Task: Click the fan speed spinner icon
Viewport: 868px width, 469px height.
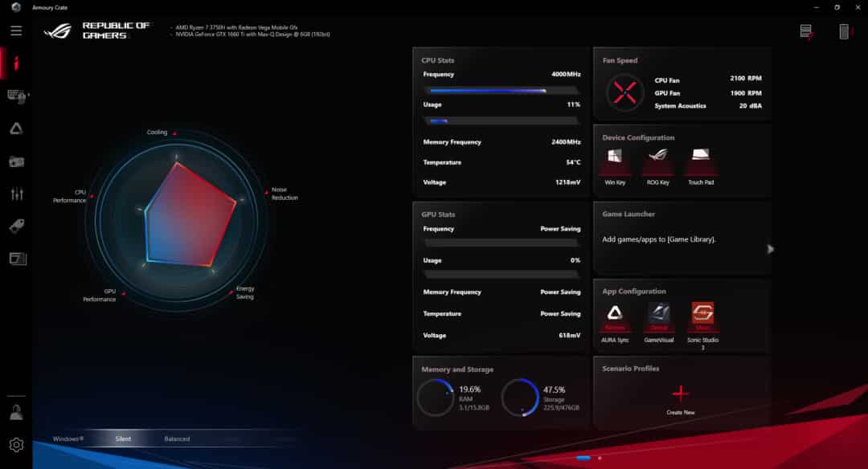Action: pos(624,92)
